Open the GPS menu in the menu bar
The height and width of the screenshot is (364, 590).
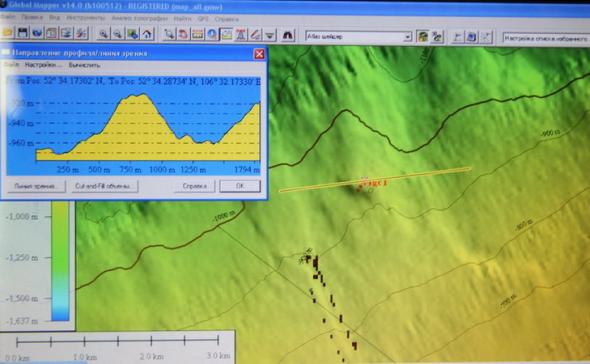coord(203,18)
